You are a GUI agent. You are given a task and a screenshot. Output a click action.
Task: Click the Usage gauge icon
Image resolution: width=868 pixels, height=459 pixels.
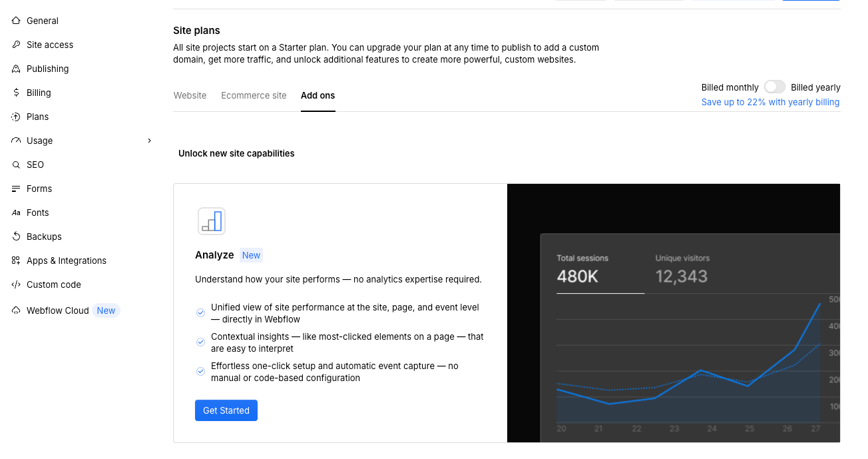pos(16,141)
